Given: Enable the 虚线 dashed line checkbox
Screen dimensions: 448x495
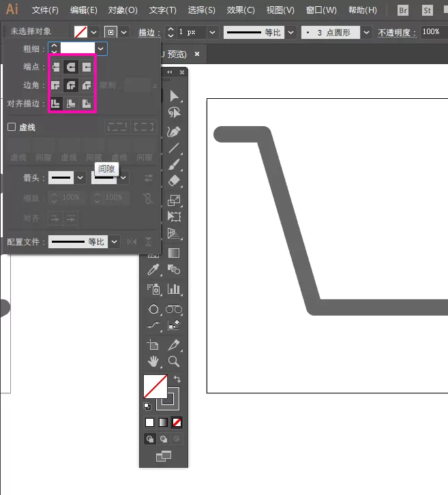Looking at the screenshot, I should pyautogui.click(x=12, y=127).
